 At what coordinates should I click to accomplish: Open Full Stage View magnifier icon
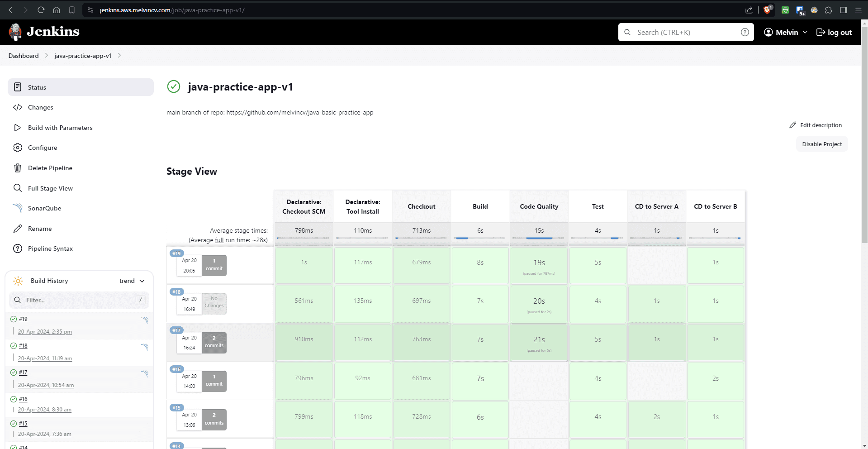[x=18, y=188]
